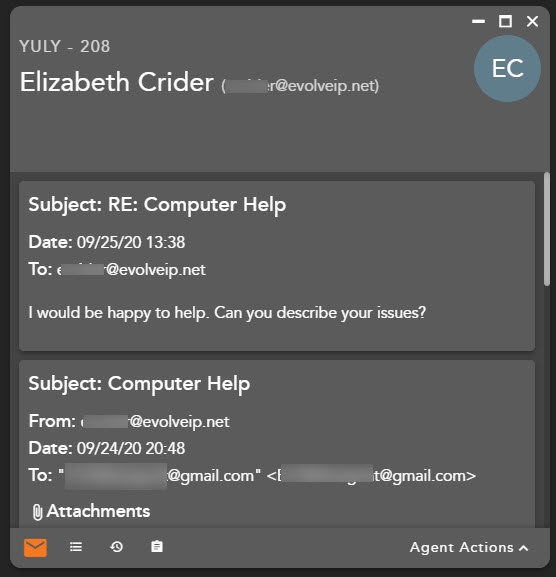Select the RE: Computer Help subject line

(x=157, y=205)
